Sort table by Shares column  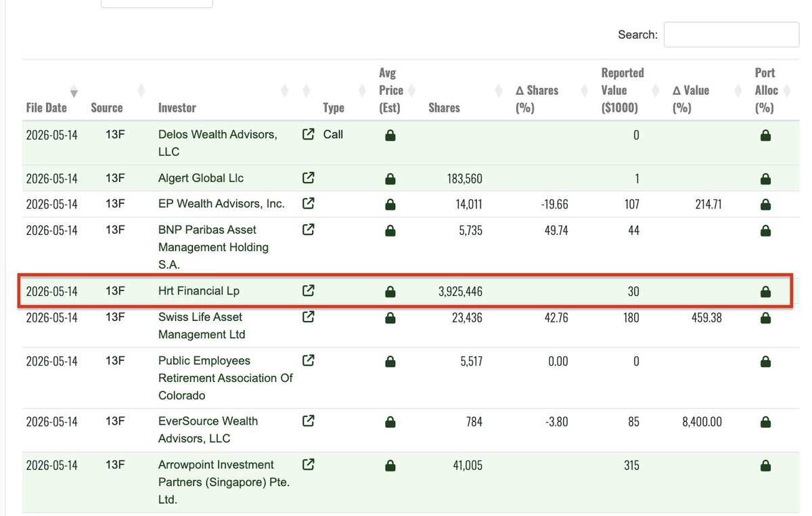444,108
